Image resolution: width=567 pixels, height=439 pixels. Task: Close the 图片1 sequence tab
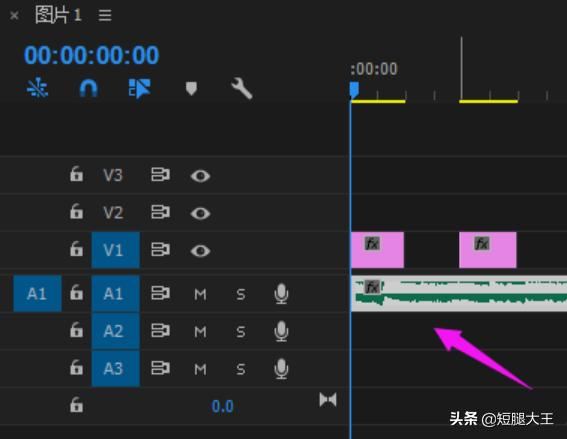click(x=14, y=16)
